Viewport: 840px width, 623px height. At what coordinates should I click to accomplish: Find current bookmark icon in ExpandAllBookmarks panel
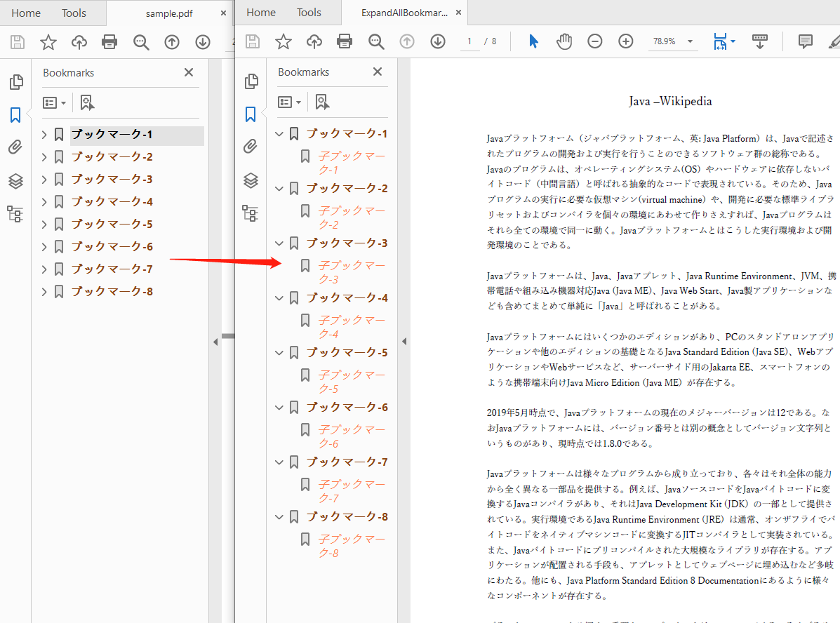click(x=322, y=102)
